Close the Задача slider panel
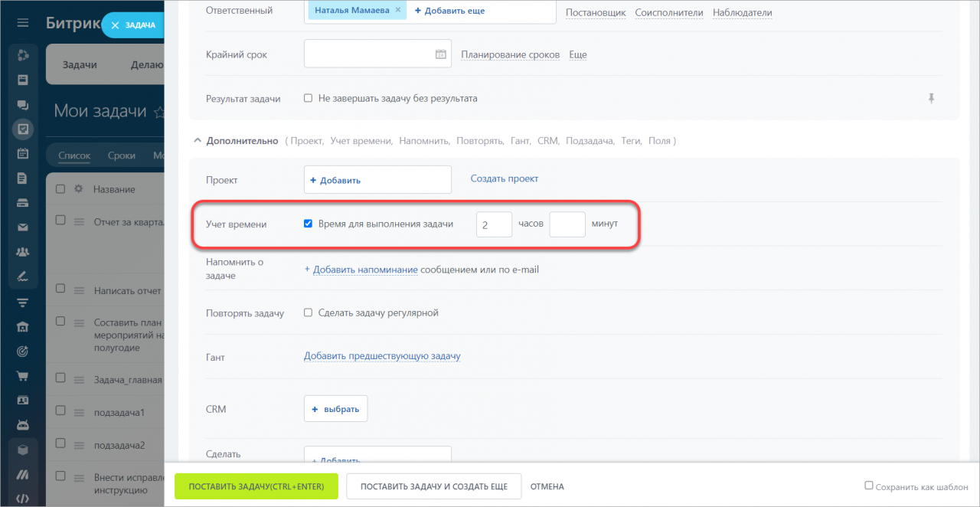The image size is (980, 507). 115,25
